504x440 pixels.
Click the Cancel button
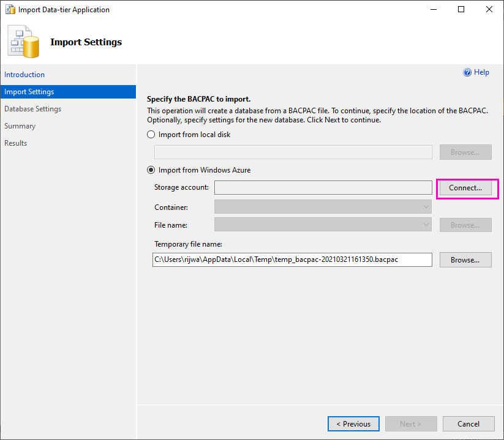(x=468, y=423)
